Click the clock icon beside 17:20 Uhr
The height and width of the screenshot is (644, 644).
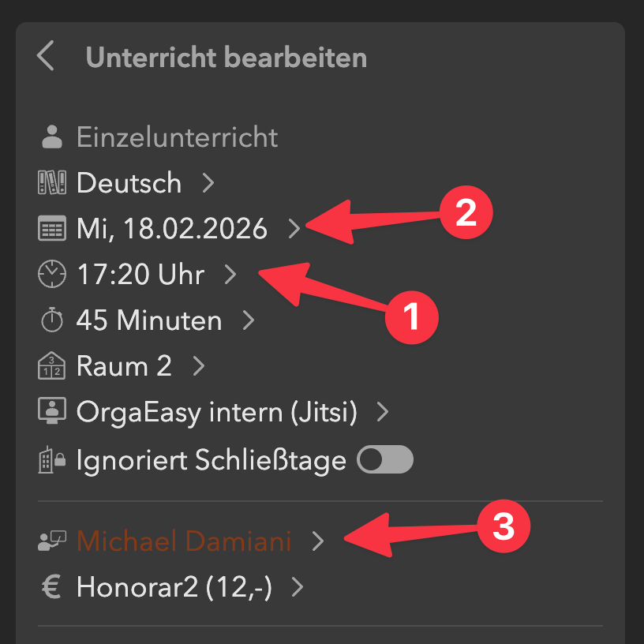tap(52, 275)
